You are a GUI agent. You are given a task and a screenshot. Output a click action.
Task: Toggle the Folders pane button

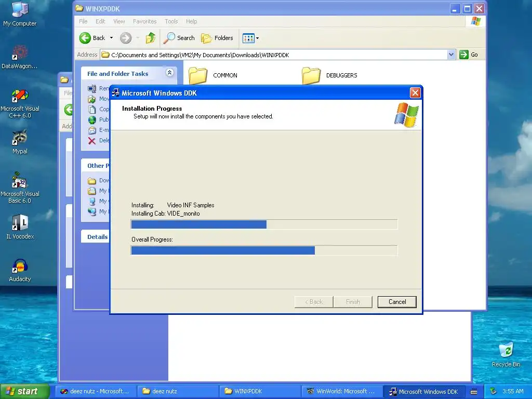click(x=217, y=38)
